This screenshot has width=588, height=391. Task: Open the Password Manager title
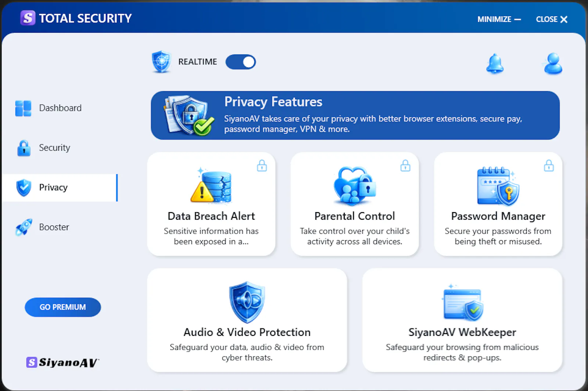tap(498, 216)
